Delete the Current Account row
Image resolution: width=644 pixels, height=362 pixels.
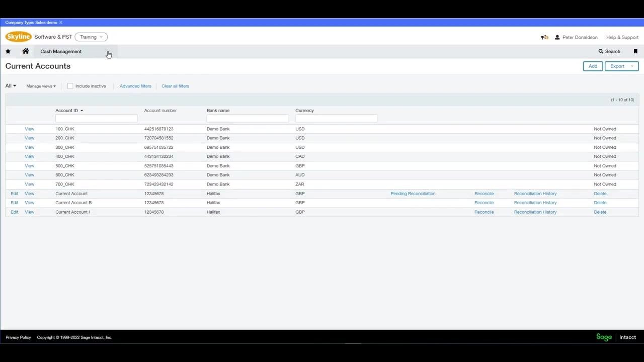click(x=600, y=194)
